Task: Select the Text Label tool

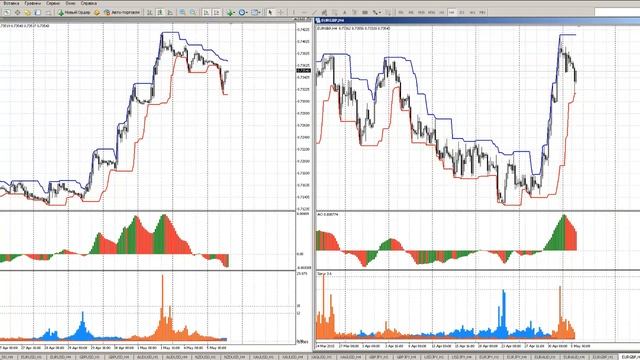Action: 354,13
